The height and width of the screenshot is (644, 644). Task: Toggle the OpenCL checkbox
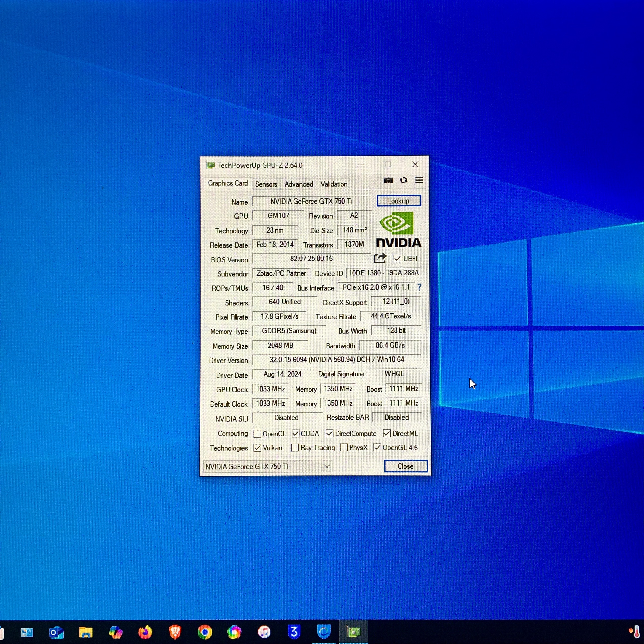pyautogui.click(x=257, y=434)
